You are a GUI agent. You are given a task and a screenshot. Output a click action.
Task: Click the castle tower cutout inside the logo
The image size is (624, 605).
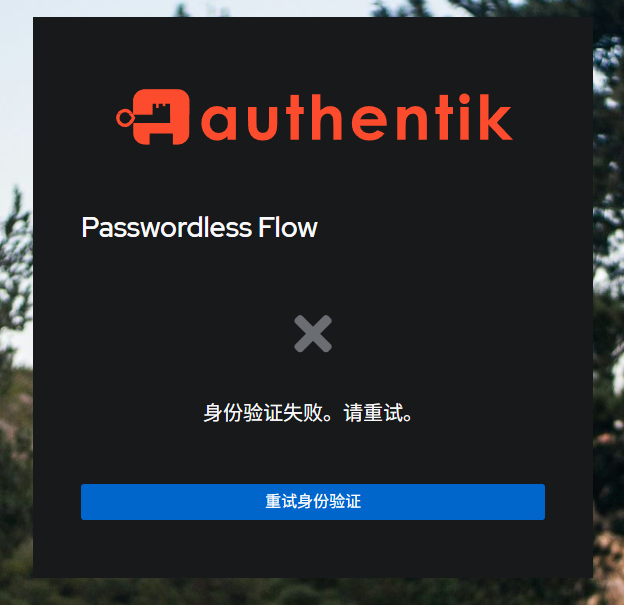pos(162,110)
